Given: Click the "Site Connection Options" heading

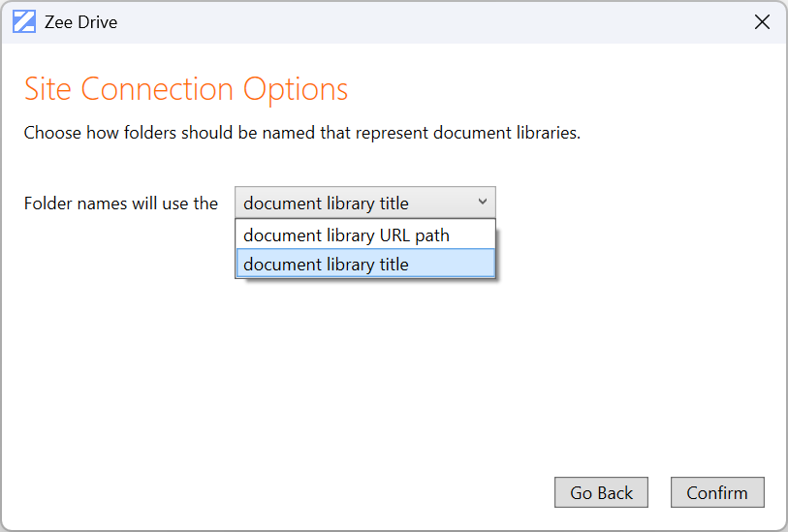Looking at the screenshot, I should click(185, 89).
